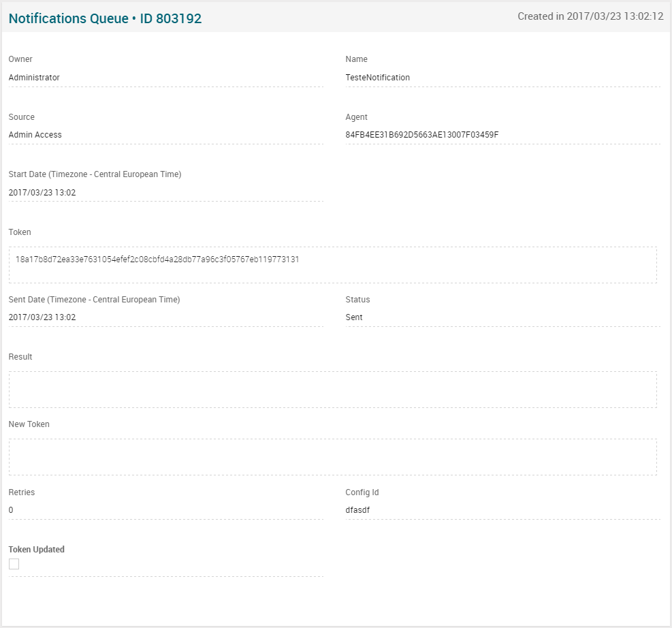Click the Created in timestamp text
The image size is (672, 628).
590,16
